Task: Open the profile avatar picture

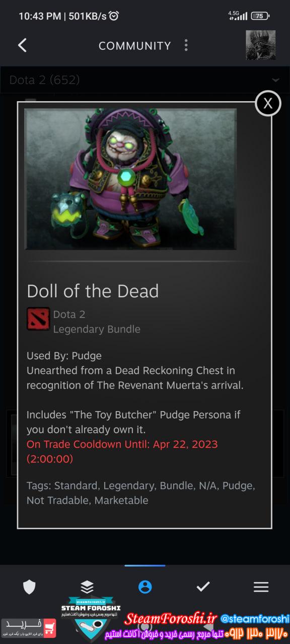Action: pyautogui.click(x=260, y=45)
